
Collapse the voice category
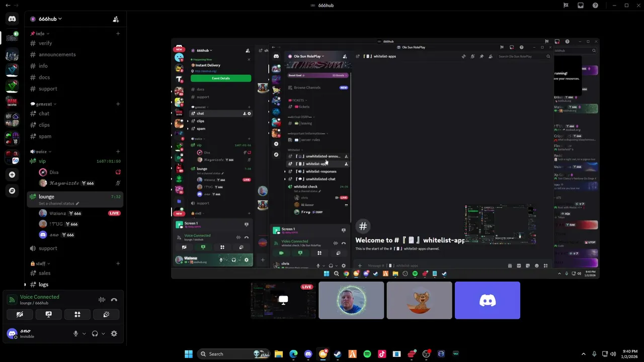[41, 151]
